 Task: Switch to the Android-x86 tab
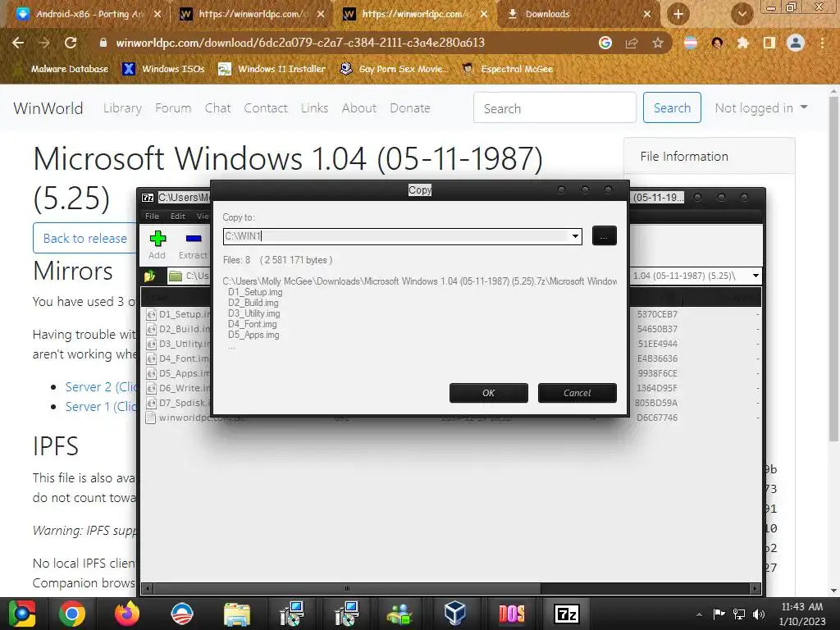click(90, 15)
